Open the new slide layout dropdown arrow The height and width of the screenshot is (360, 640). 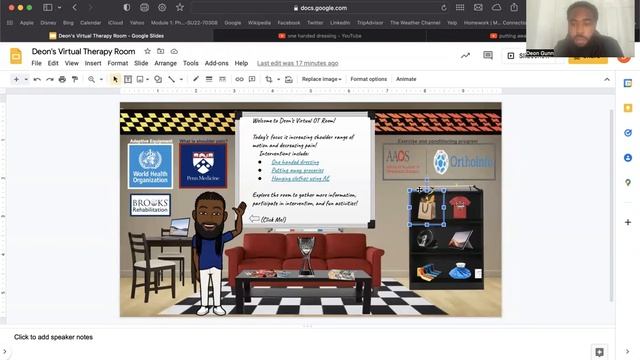point(26,79)
